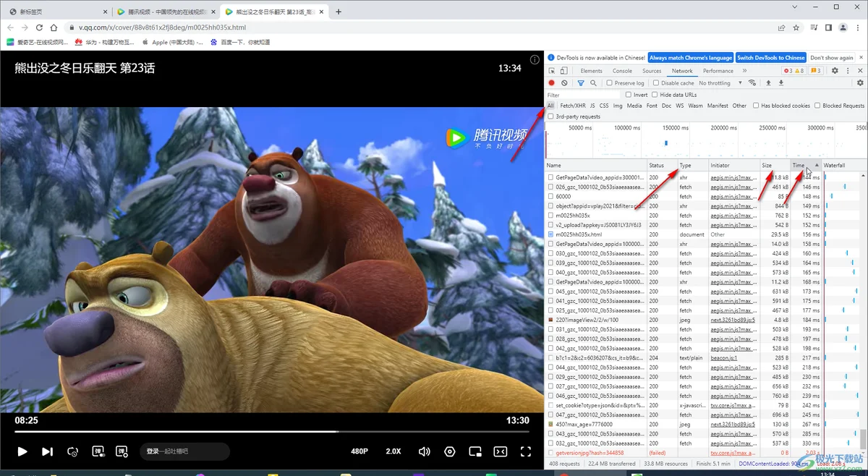The image size is (868, 476).
Task: Click the Don't show again button
Action: [x=832, y=58]
